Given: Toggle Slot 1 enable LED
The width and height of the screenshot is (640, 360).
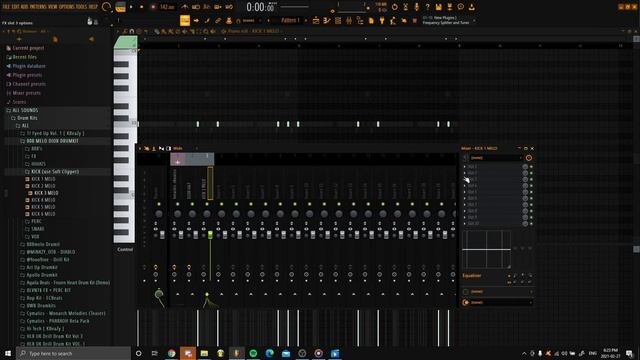Looking at the screenshot, I should pyautogui.click(x=531, y=167).
